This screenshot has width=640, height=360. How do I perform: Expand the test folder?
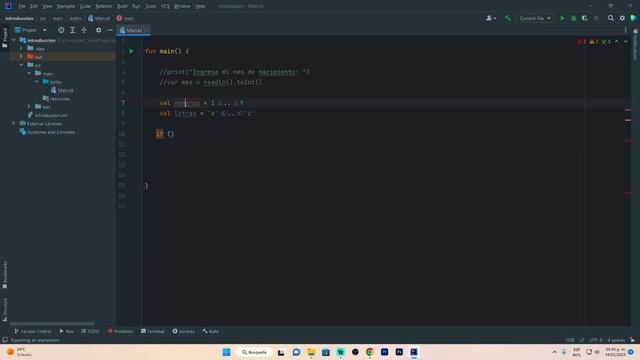[x=29, y=107]
